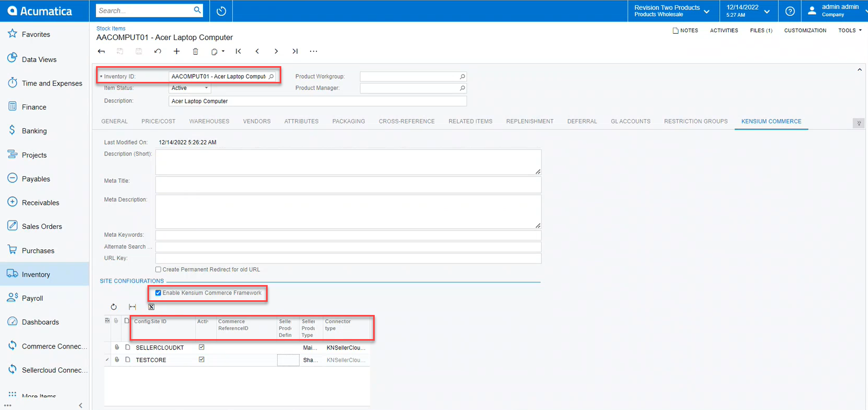Go to next record icon
868x410 pixels.
pyautogui.click(x=276, y=51)
